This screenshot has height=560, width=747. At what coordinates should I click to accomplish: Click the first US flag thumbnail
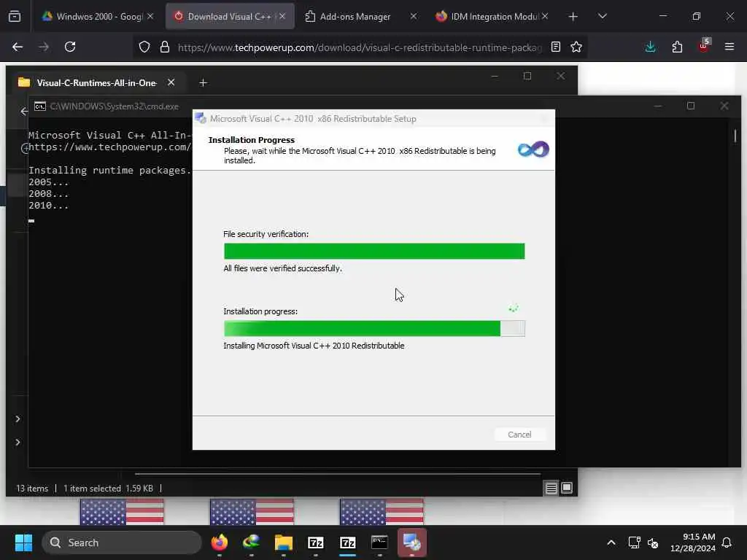pos(122,512)
